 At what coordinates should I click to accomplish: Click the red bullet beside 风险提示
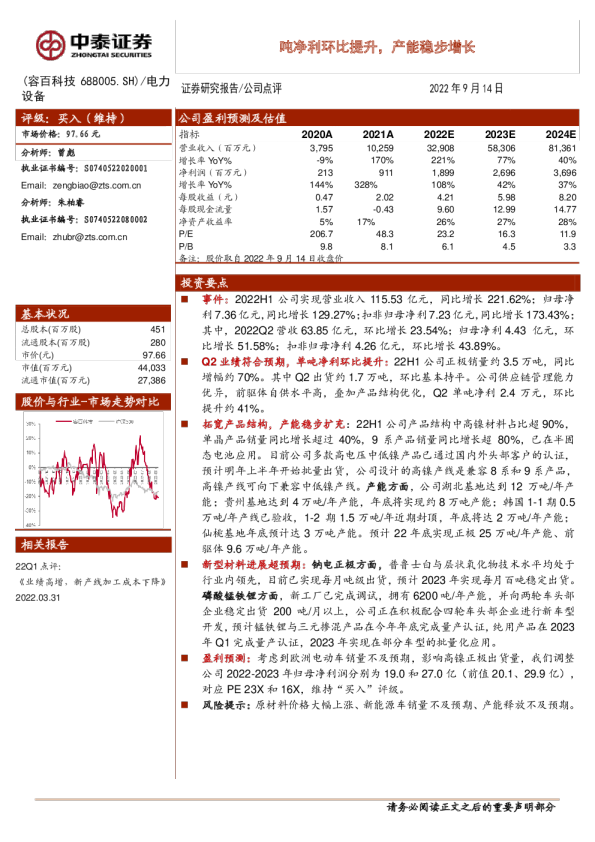pos(185,705)
